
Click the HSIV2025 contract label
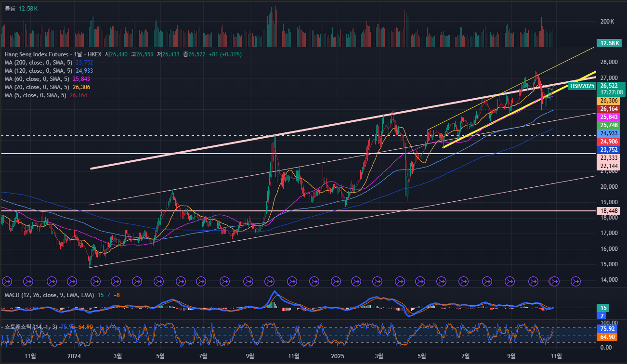point(581,86)
